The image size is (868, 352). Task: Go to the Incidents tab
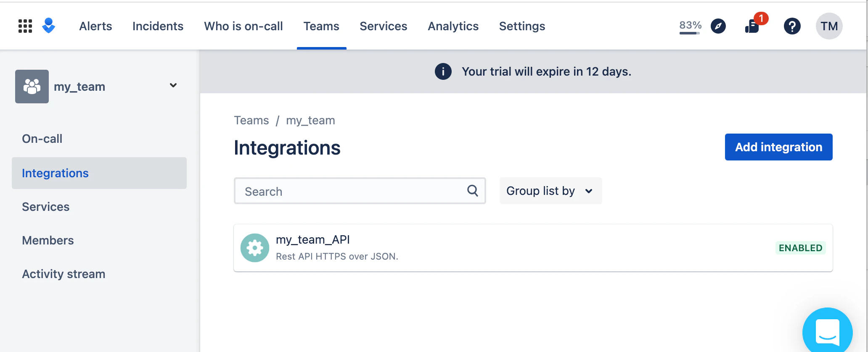pos(158,26)
